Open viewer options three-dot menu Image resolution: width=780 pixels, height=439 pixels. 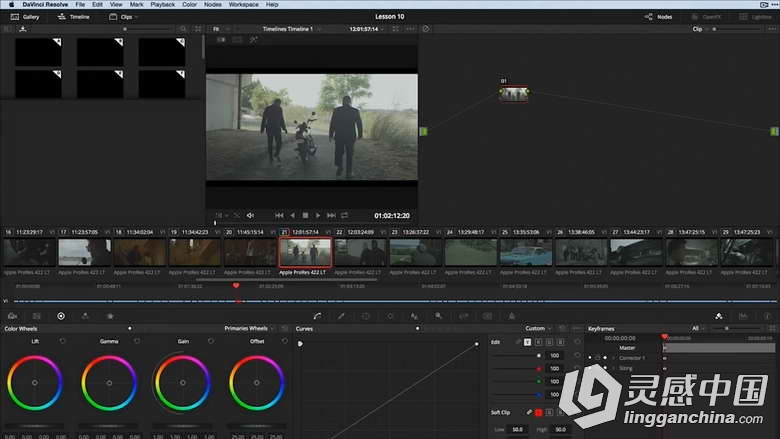410,29
